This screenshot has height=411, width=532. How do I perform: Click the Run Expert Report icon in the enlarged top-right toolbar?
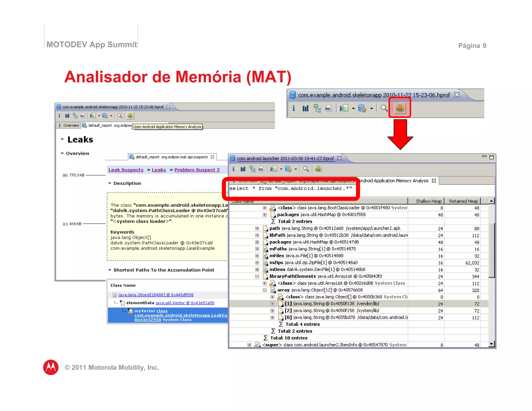(344, 108)
